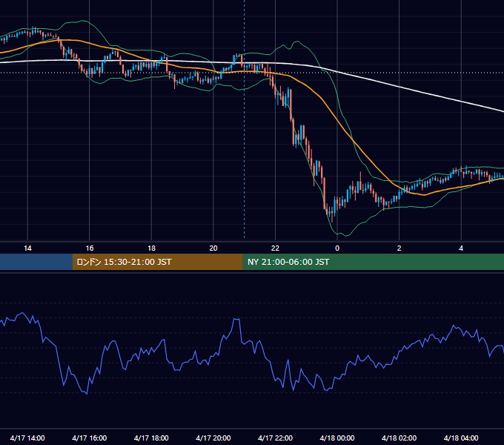Click the price chart axis label 4
This screenshot has width=504, height=445.
(461, 248)
